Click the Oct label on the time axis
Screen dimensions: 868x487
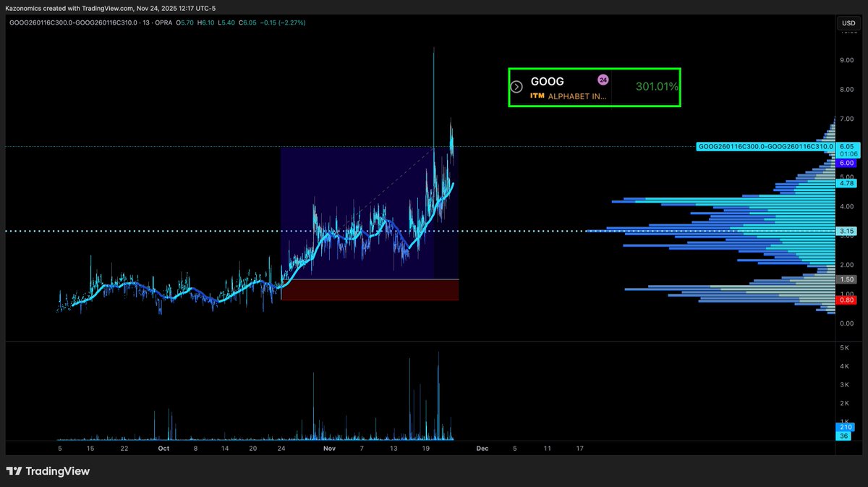pos(163,449)
